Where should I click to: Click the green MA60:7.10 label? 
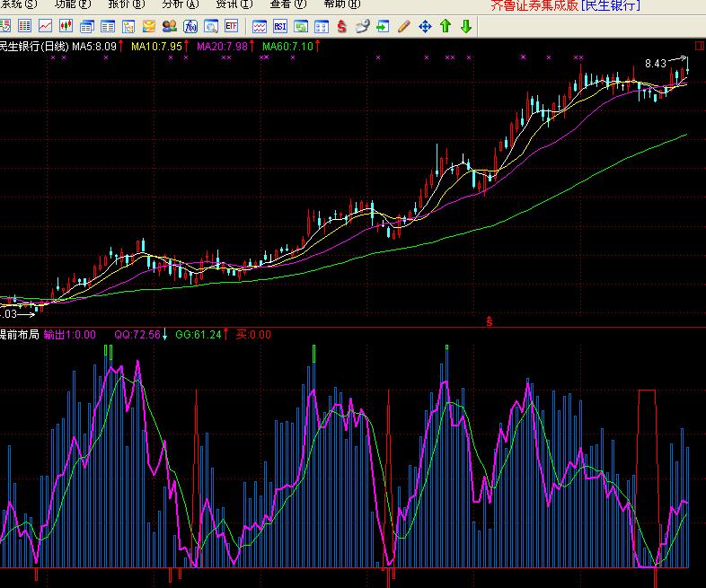point(287,47)
